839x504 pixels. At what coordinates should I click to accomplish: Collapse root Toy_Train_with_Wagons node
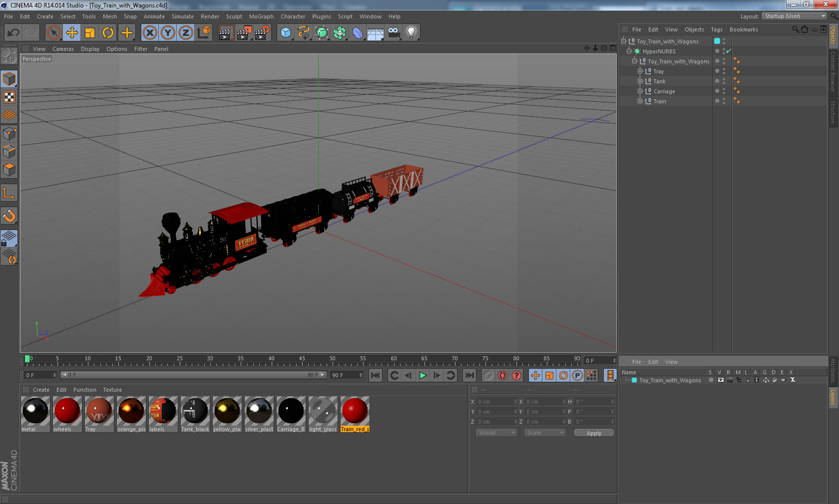(624, 41)
